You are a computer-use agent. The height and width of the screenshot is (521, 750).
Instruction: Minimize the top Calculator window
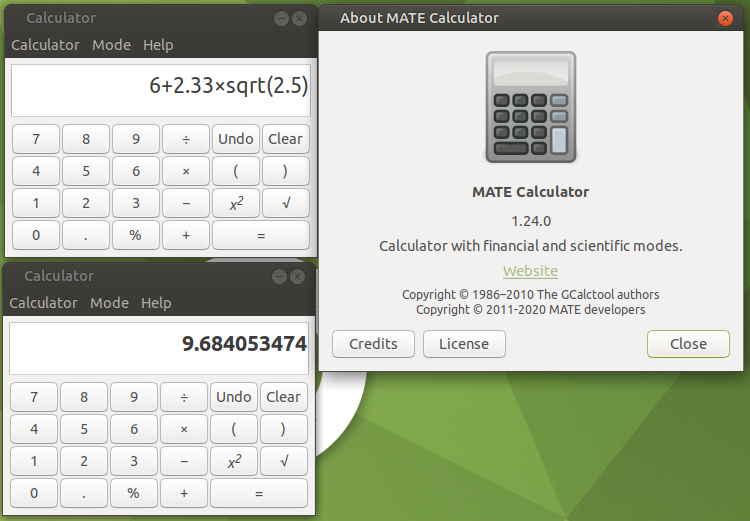[x=281, y=19]
